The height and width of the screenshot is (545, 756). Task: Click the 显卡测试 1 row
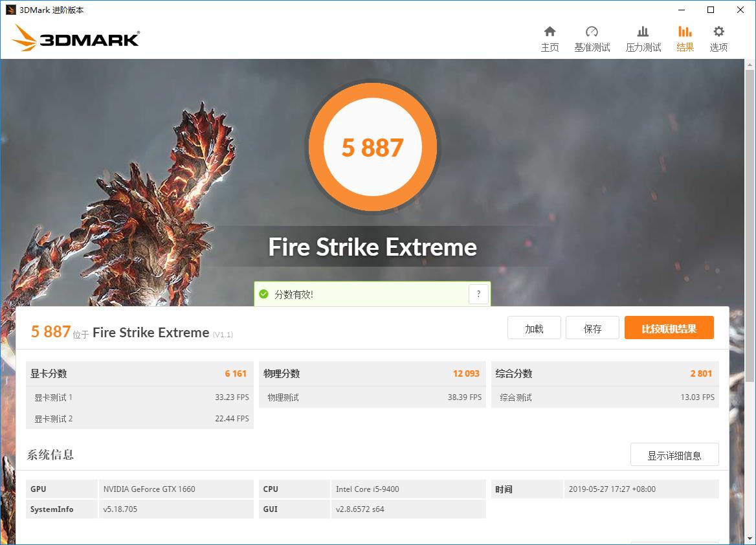coord(140,397)
